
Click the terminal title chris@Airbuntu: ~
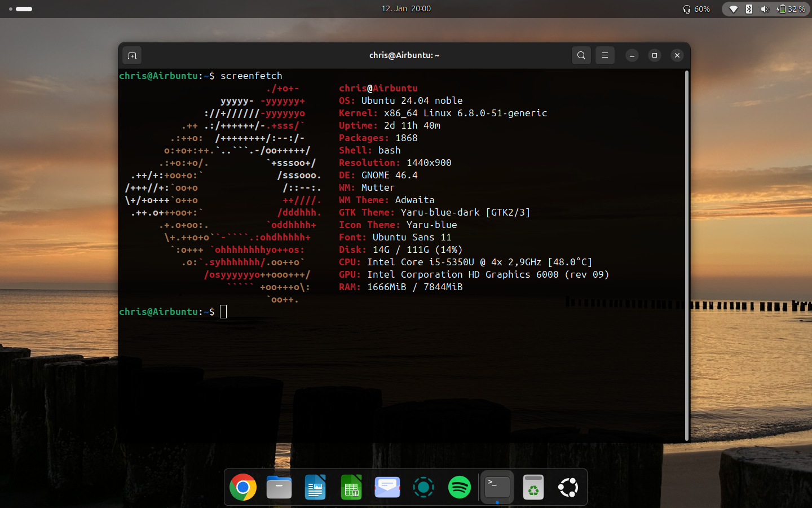[x=404, y=55]
